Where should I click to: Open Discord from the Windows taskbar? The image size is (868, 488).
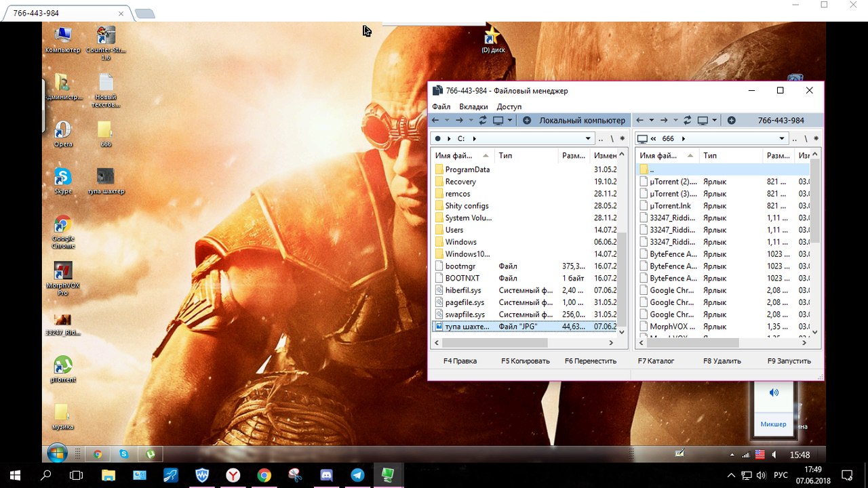326,475
